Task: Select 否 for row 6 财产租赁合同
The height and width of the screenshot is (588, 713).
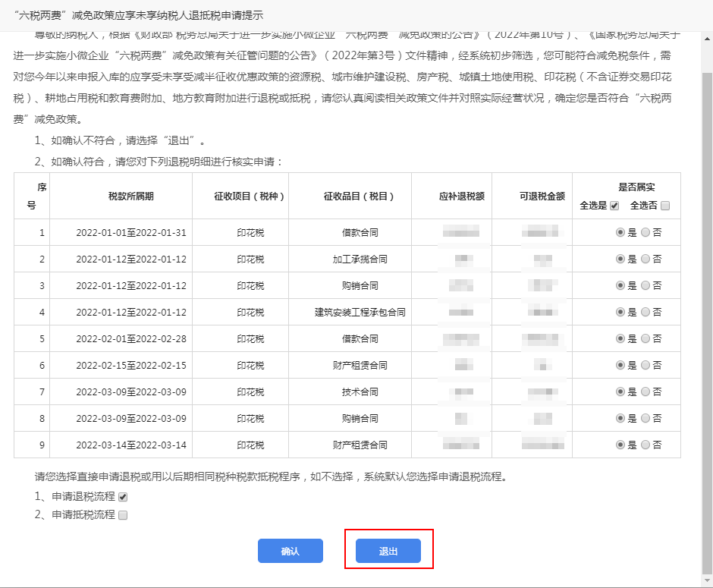Action: pyautogui.click(x=645, y=365)
